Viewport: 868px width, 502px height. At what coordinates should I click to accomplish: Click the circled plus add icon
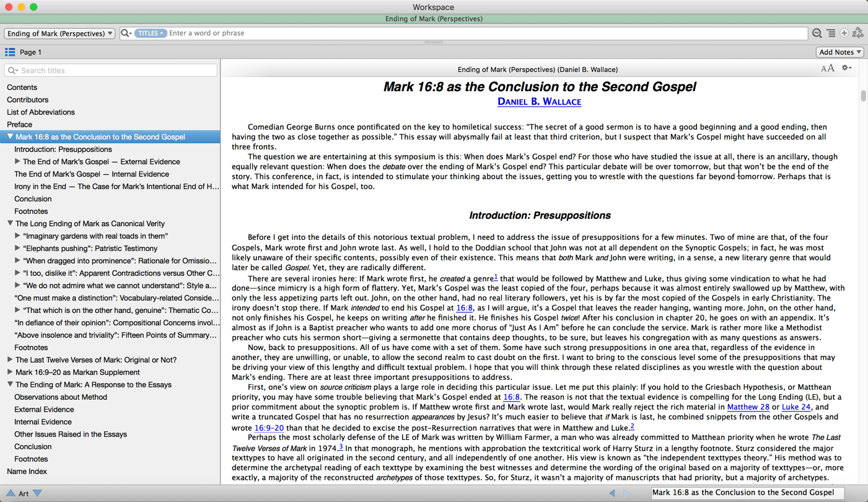(844, 33)
